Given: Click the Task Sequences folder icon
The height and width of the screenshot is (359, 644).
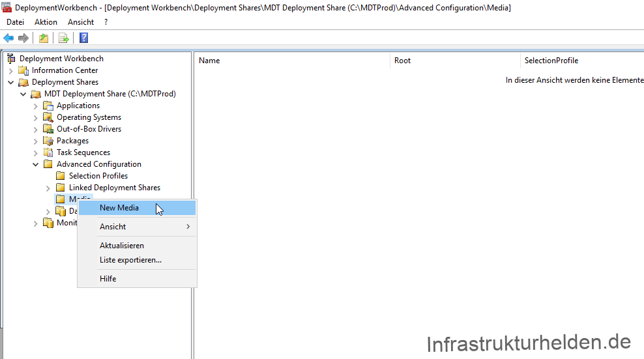Looking at the screenshot, I should tap(48, 152).
